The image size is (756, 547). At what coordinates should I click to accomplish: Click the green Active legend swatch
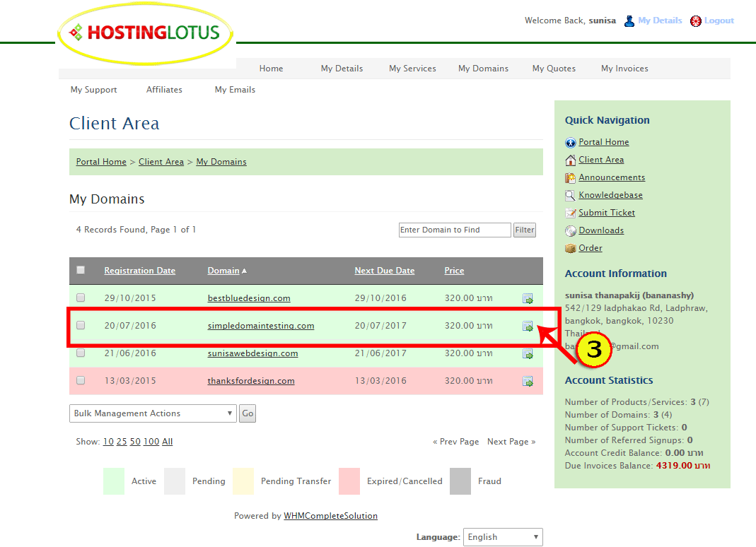[114, 481]
